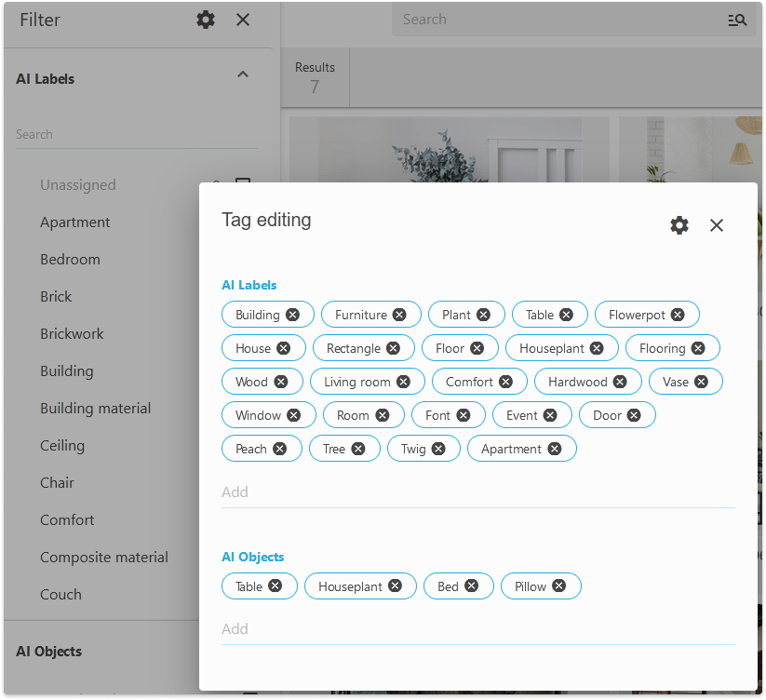Choose the Couch filter label
The image size is (766, 700).
click(x=60, y=595)
